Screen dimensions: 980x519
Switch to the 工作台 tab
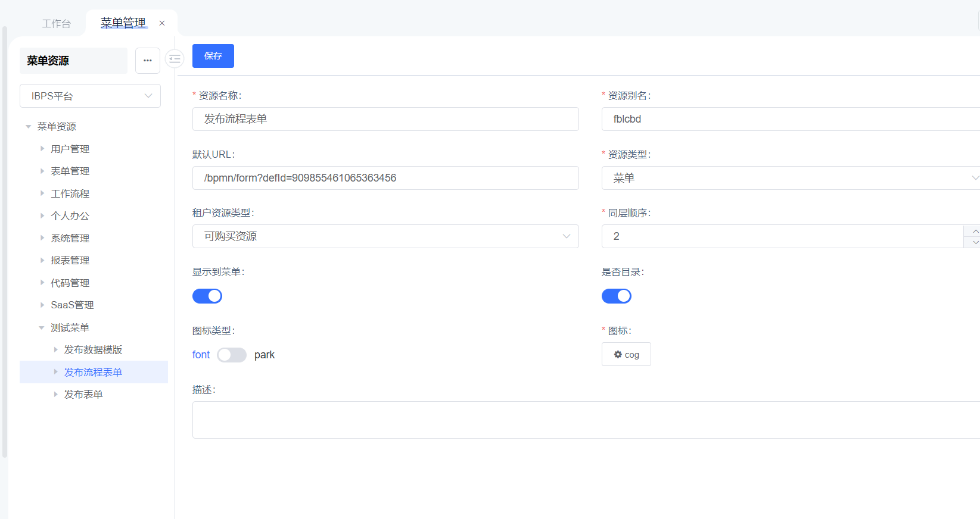coord(57,24)
